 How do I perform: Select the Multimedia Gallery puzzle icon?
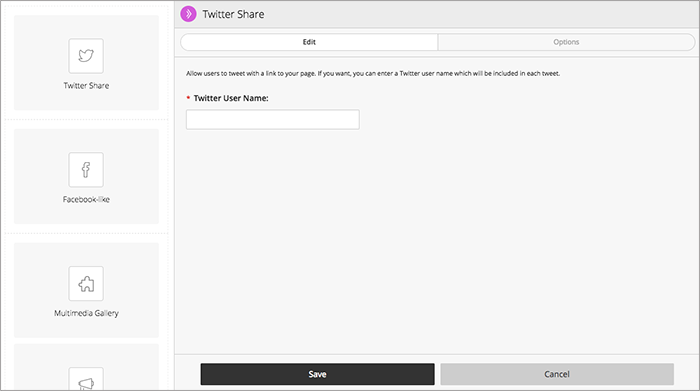pos(86,283)
